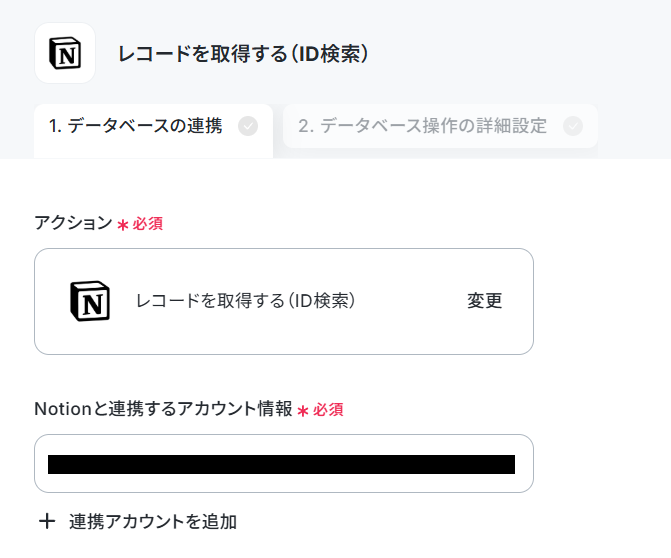
Task: Click the plus icon beside 連携アカウントを追加
Action: point(47,521)
